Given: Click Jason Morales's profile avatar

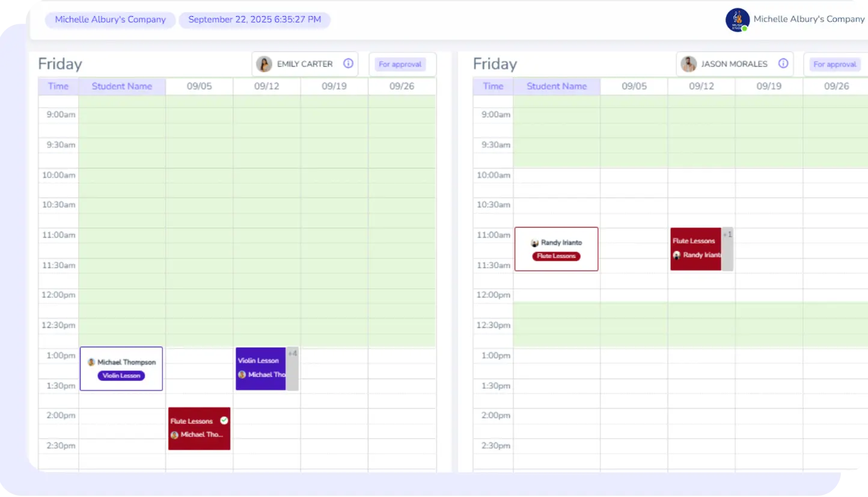Looking at the screenshot, I should pos(688,64).
